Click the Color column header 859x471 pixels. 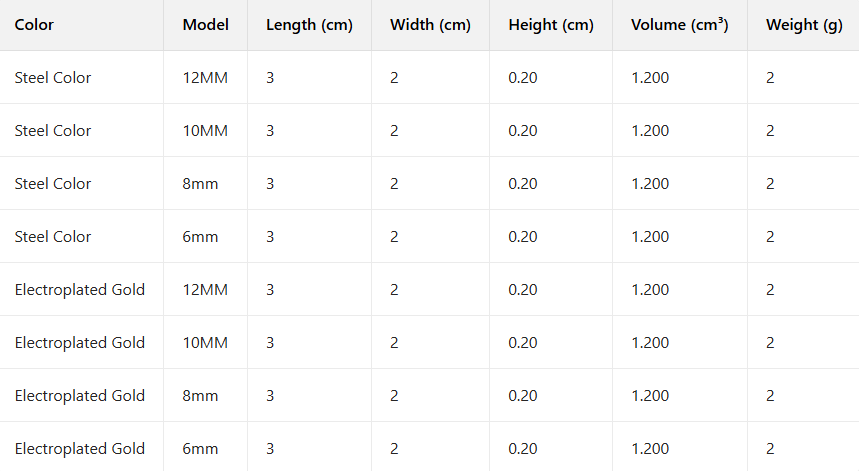click(34, 25)
